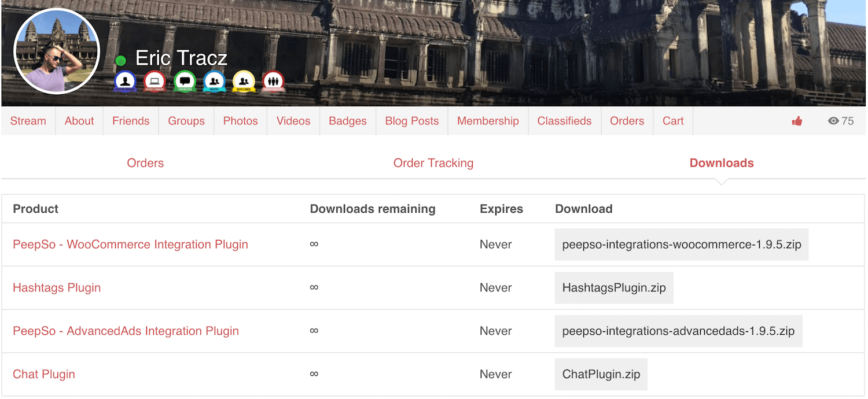868x399 pixels.
Task: Open the Badges tab
Action: (348, 121)
